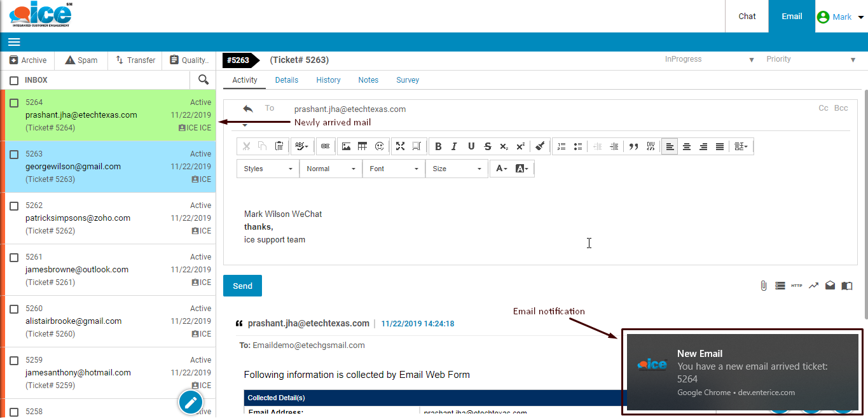The width and height of the screenshot is (868, 418).
Task: Switch to the History tab
Action: pyautogui.click(x=328, y=80)
